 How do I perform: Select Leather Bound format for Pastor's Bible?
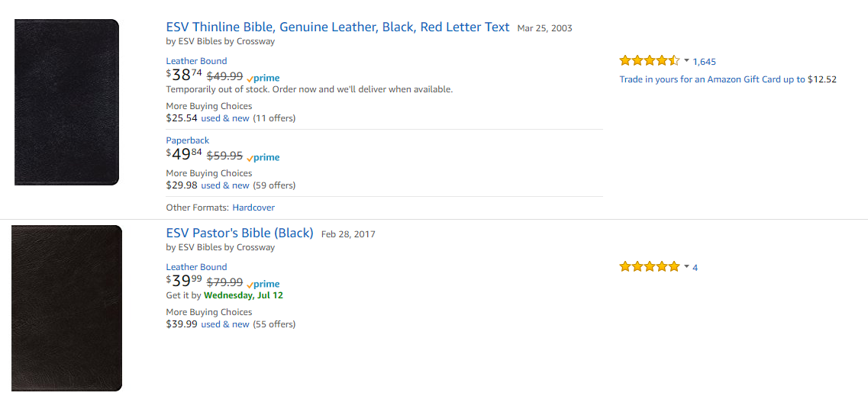point(196,267)
